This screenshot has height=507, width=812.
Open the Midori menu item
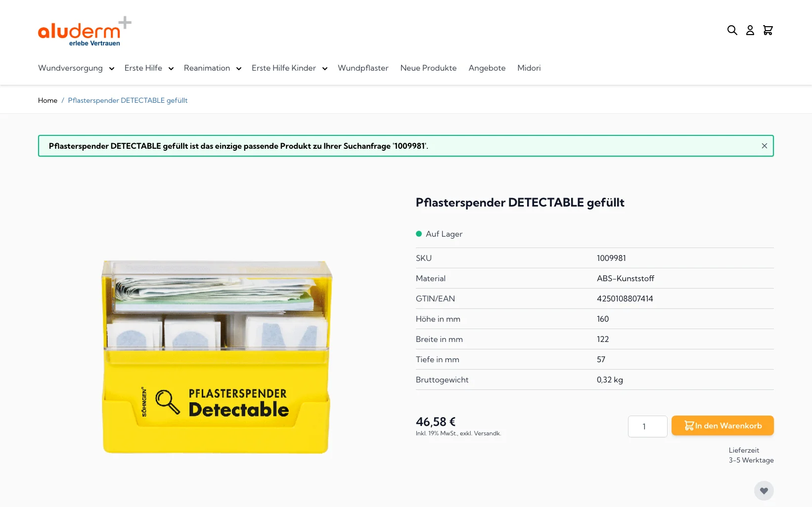pyautogui.click(x=529, y=68)
